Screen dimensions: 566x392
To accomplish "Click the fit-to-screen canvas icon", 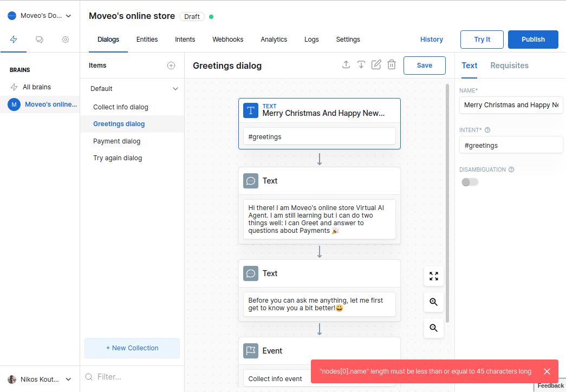I will (433, 276).
